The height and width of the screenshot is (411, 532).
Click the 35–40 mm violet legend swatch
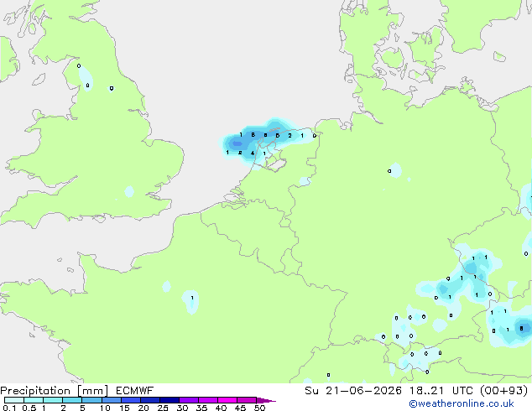[x=207, y=400]
